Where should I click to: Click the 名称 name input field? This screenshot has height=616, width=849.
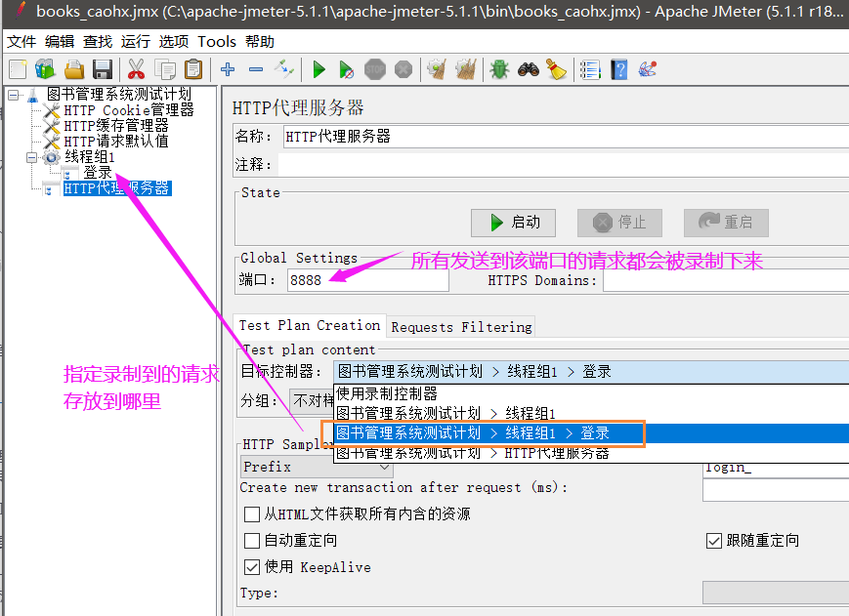[x=566, y=137]
